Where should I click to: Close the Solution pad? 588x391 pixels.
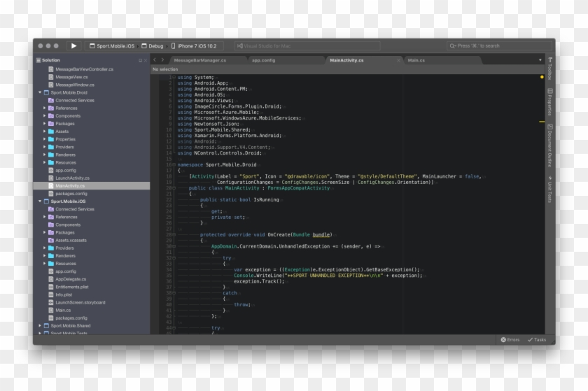click(x=146, y=60)
